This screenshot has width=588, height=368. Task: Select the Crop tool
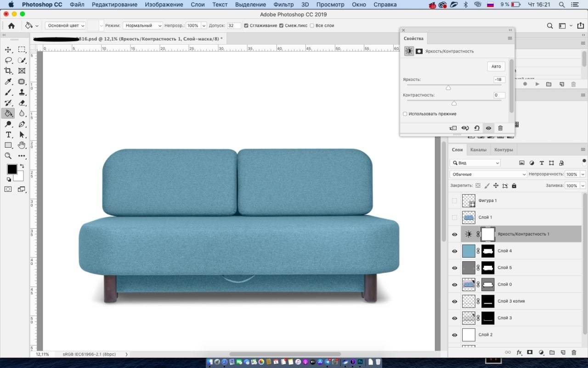pyautogui.click(x=8, y=71)
